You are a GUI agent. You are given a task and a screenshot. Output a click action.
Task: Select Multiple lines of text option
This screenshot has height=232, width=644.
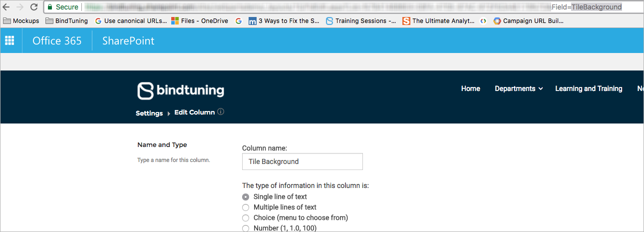point(245,207)
